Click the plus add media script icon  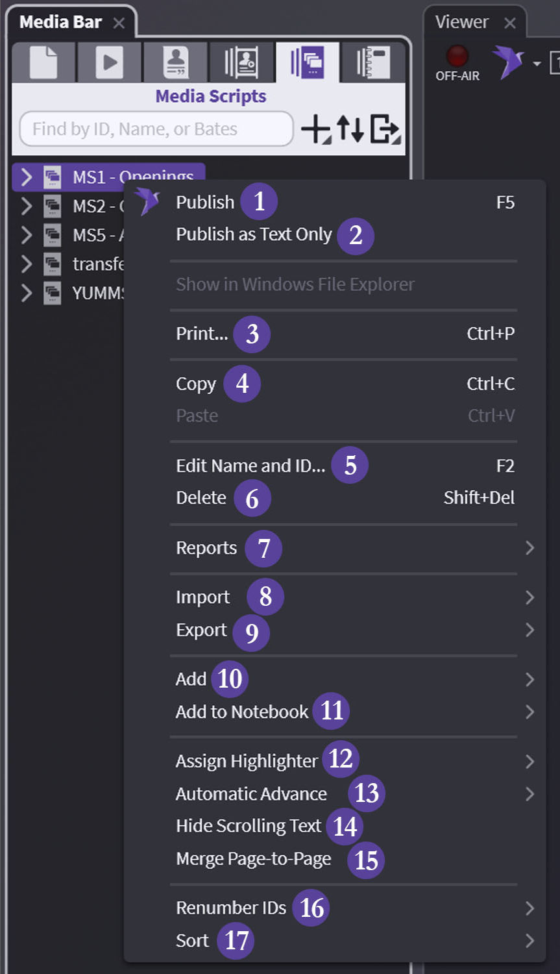[x=316, y=129]
